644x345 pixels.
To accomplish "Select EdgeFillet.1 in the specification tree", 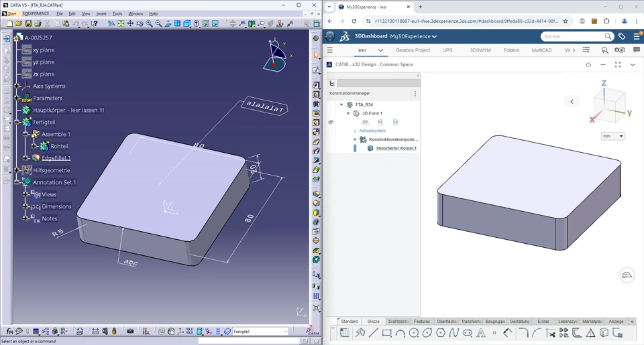I will 56,158.
